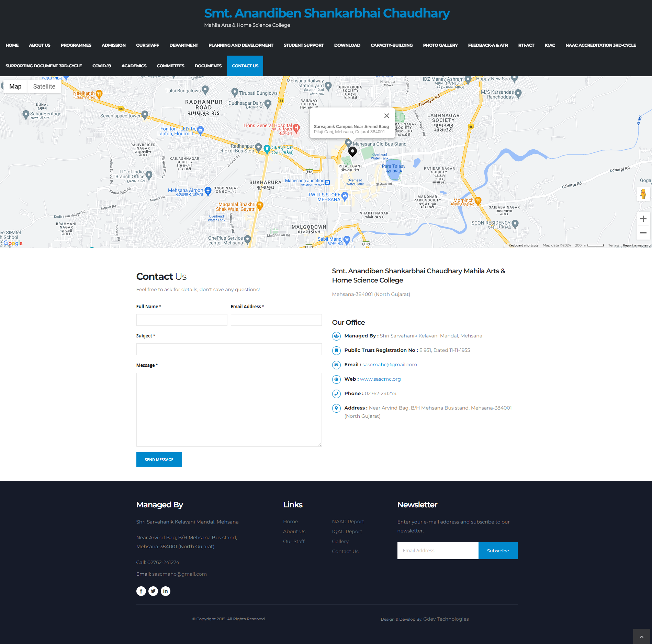Image resolution: width=652 pixels, height=644 pixels.
Task: Open the Twitter social icon in footer
Action: tap(153, 591)
